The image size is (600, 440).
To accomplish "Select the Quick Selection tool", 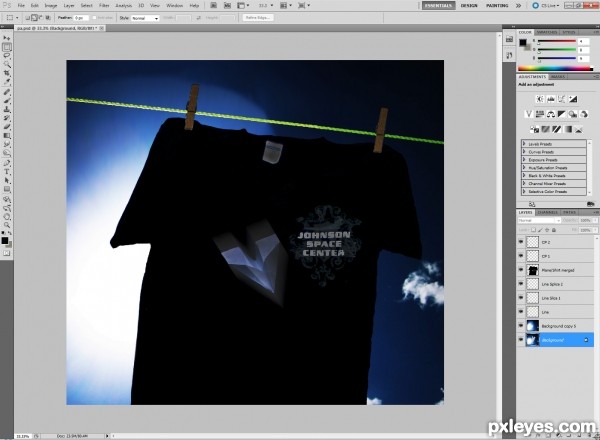I will pos(7,64).
